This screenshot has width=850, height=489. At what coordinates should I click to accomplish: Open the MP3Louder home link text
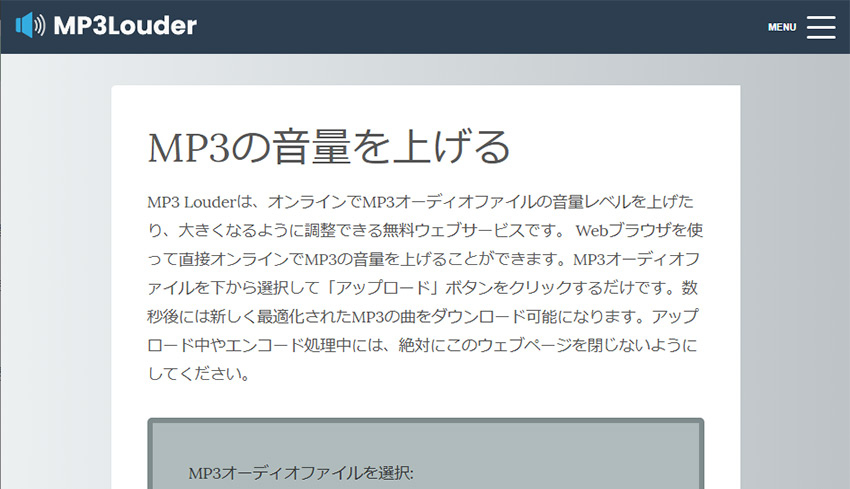pyautogui.click(x=125, y=25)
